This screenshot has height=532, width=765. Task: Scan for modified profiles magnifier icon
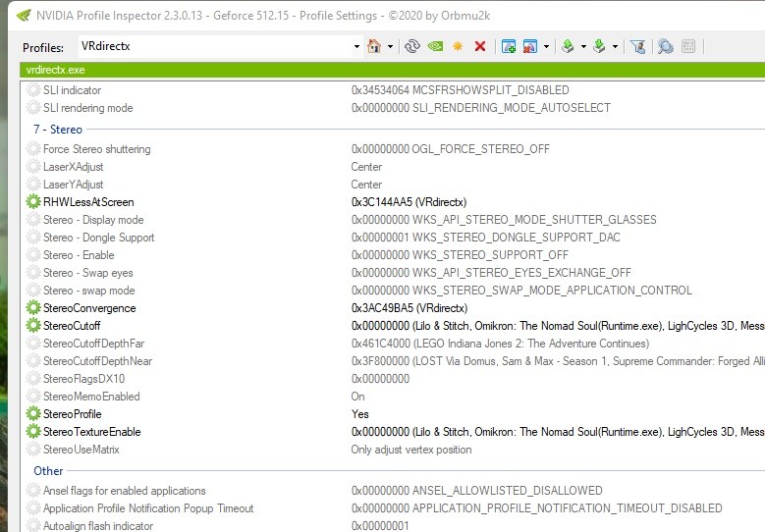point(666,46)
